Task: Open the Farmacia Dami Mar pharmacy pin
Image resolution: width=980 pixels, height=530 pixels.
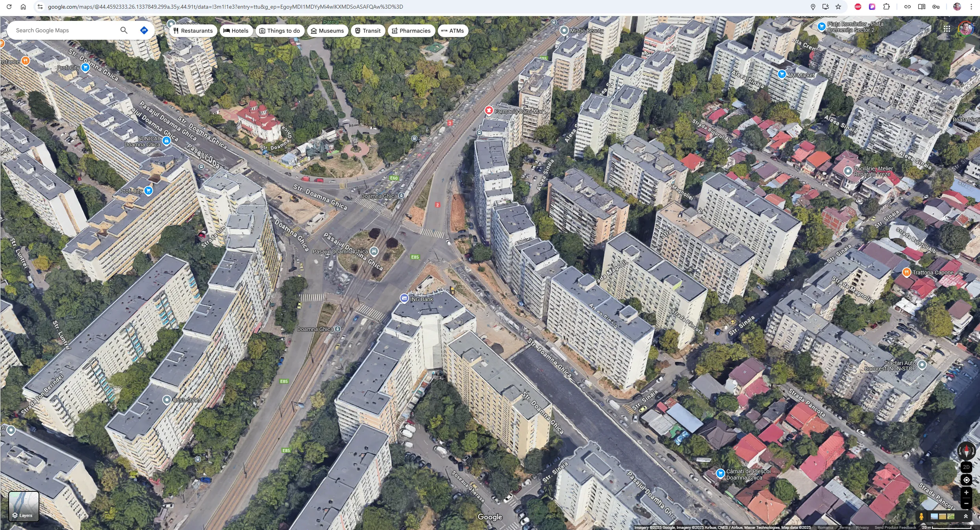Action: tap(489, 110)
